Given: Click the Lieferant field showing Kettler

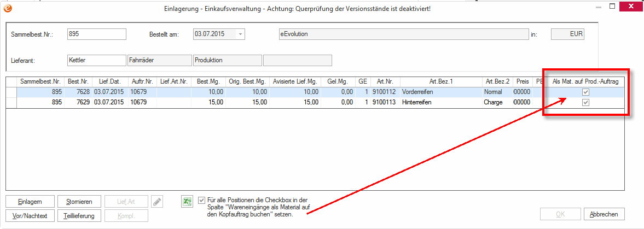Looking at the screenshot, I should (96, 60).
